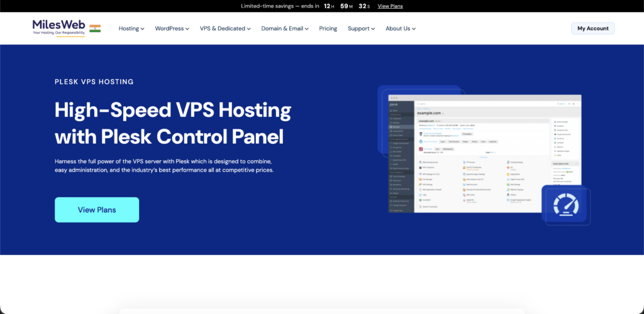Screen dimensions: 644x314
Task: Open the VPS & Dedicated dropdown
Action: (x=225, y=28)
